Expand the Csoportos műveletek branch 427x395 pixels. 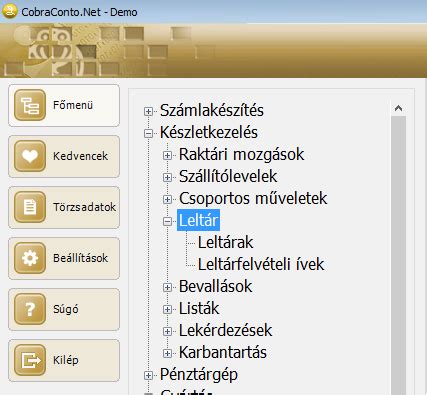point(167,199)
